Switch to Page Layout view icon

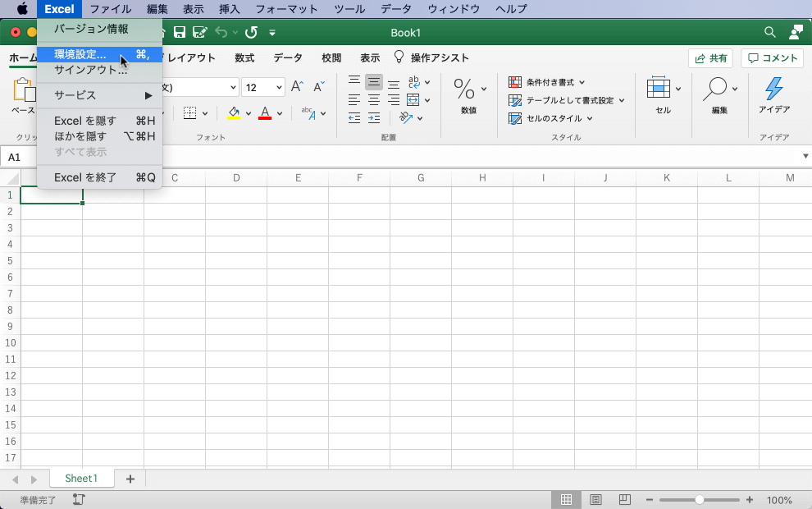[595, 500]
